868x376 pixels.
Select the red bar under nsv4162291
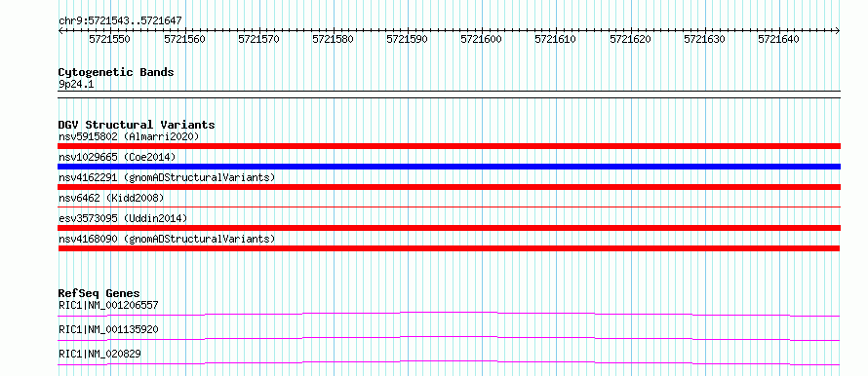[449, 187]
